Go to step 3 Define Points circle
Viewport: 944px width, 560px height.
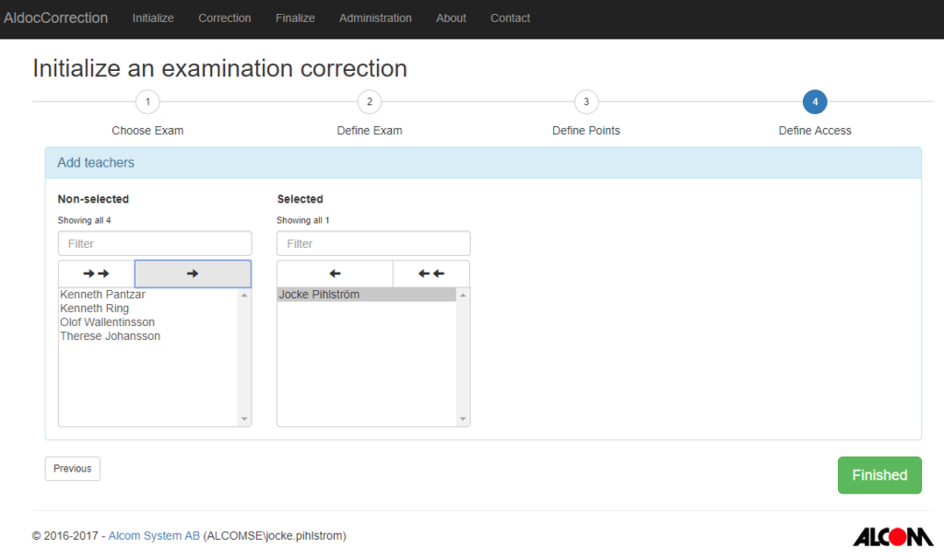(x=585, y=102)
